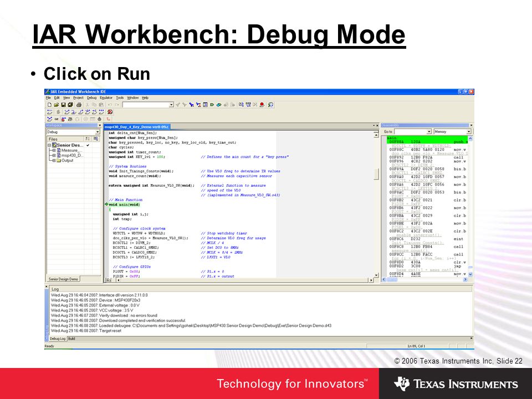The image size is (532, 399).
Task: Click the Cut scissors icon
Action: coord(88,105)
